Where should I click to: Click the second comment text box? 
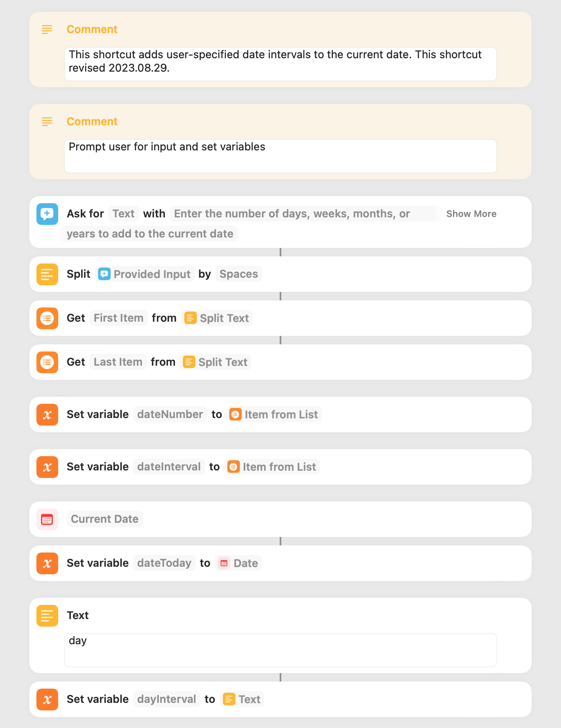[x=280, y=156]
